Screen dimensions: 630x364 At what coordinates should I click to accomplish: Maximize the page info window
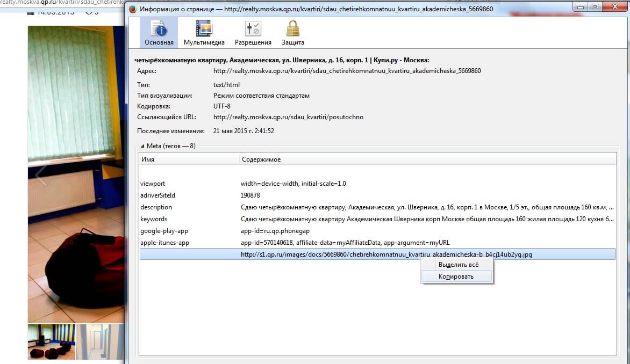(595, 6)
